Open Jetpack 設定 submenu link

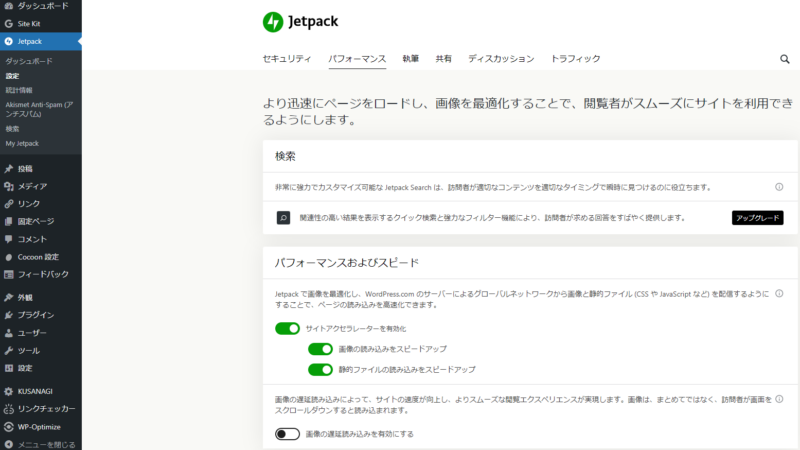point(12,76)
